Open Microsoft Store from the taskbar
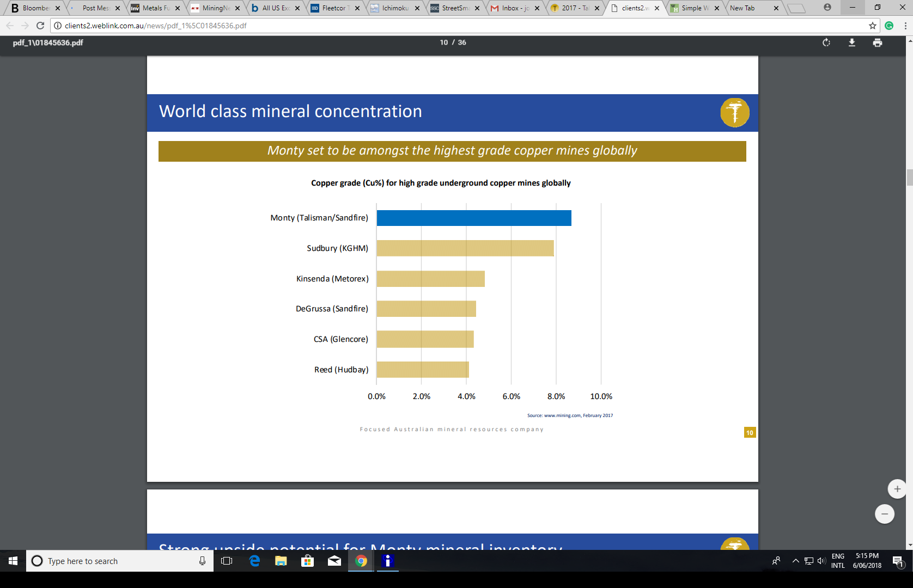Viewport: 913px width, 588px height. 308,561
